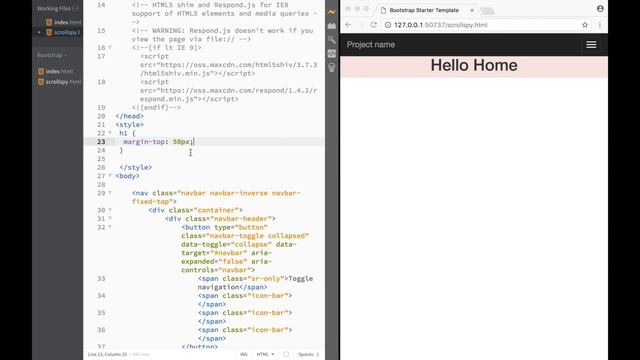Open the Bootstrap project dropdown
Viewport: 640px width, 360px height.
(52, 55)
